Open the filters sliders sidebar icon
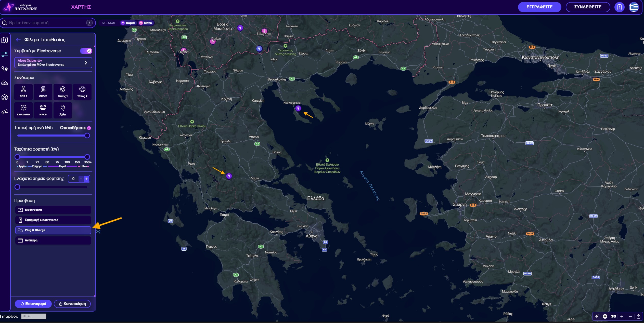 5,55
